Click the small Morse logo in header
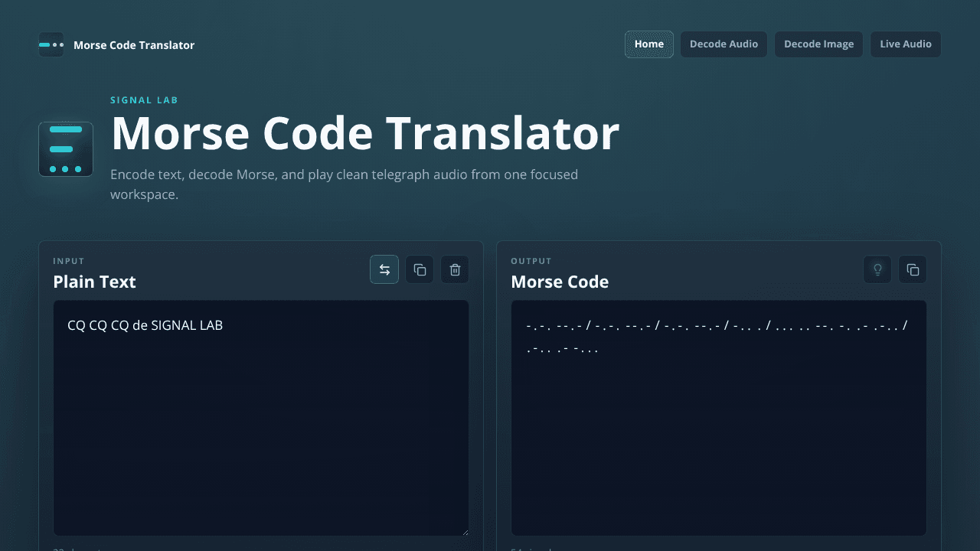980x551 pixels. [51, 44]
